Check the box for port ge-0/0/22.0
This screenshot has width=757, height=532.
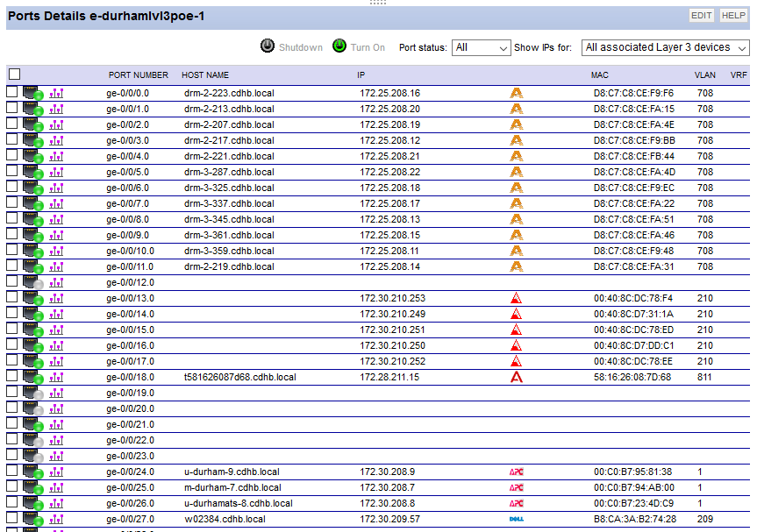[x=12, y=438]
